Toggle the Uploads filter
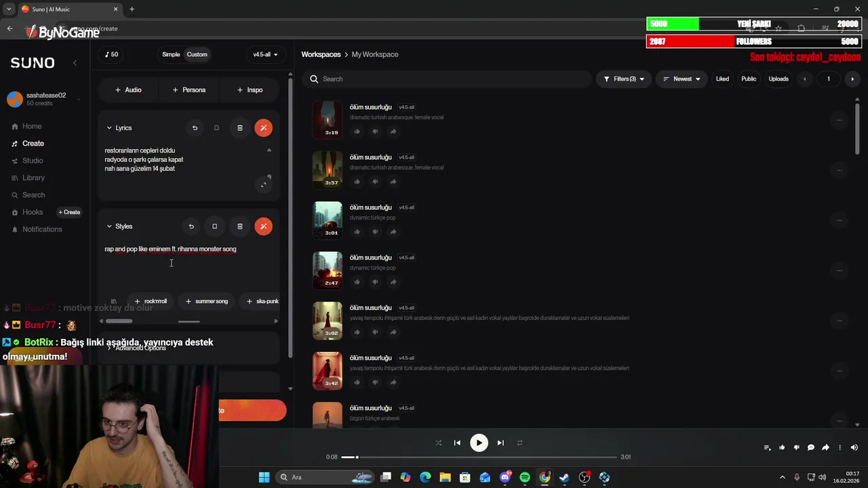This screenshot has height=488, width=868. click(x=778, y=79)
